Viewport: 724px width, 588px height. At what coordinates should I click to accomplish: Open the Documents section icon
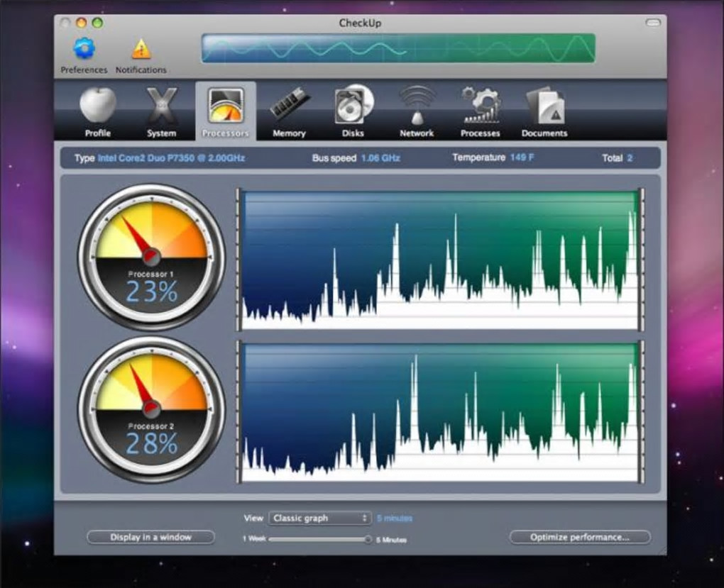(544, 106)
